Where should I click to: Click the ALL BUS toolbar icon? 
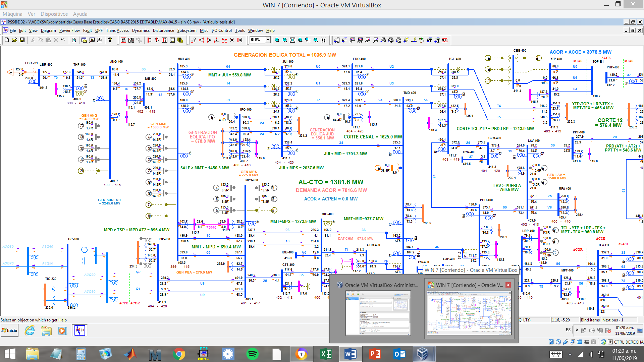point(123,40)
